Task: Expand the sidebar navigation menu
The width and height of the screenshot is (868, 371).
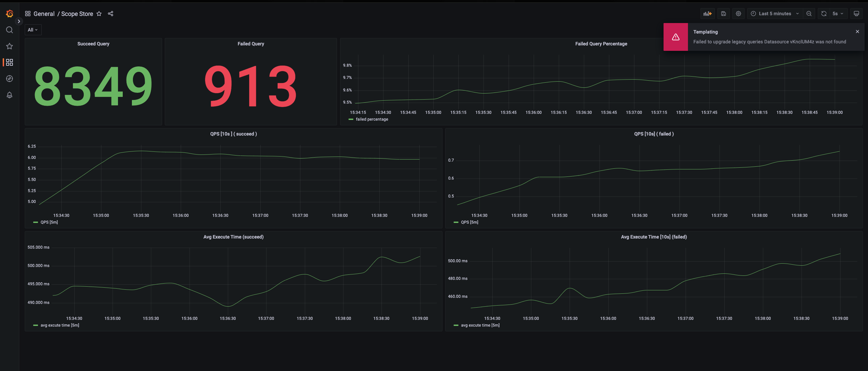Action: point(19,21)
